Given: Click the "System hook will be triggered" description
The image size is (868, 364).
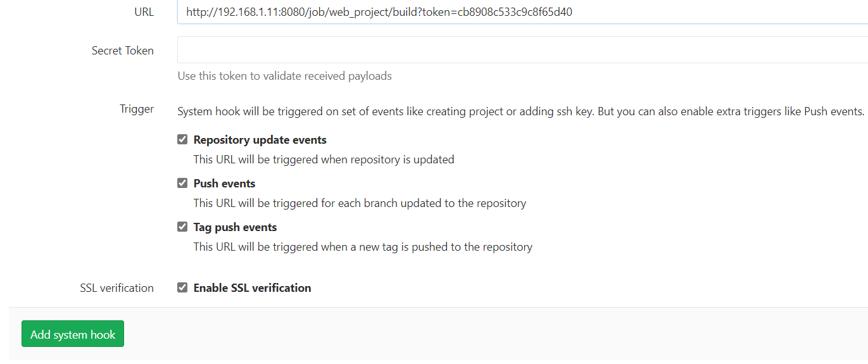Looking at the screenshot, I should (x=520, y=111).
